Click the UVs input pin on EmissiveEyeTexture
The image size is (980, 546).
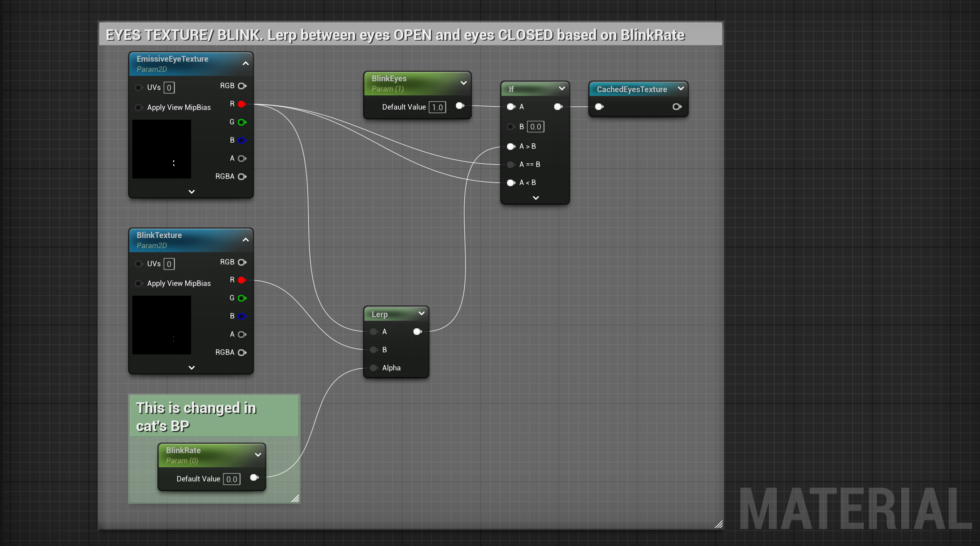tap(139, 87)
